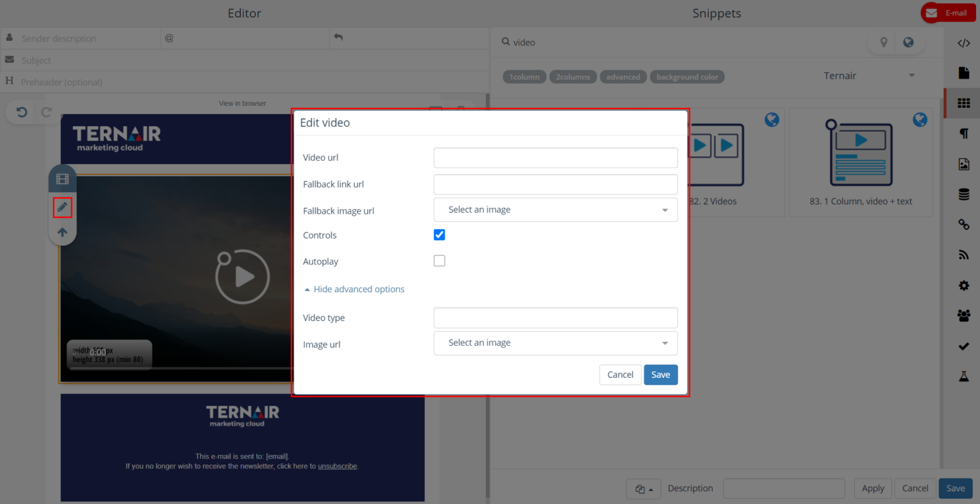
Task: Click the Description input in bottom bar
Action: tap(783, 489)
